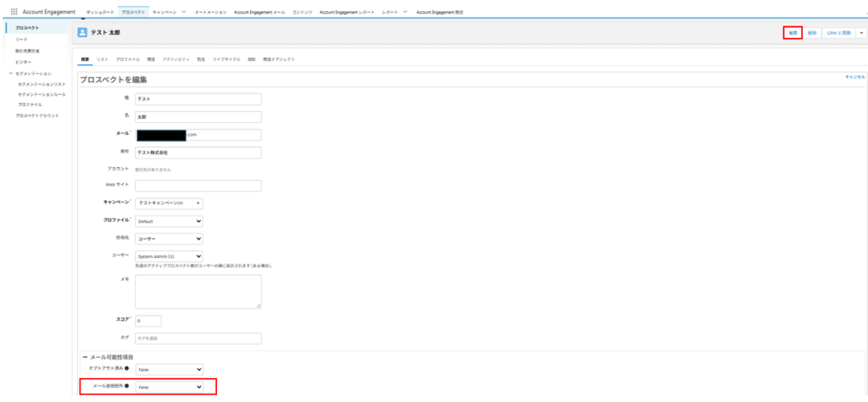Click the 取引先がありません account text
The height and width of the screenshot is (402, 868).
tap(153, 170)
